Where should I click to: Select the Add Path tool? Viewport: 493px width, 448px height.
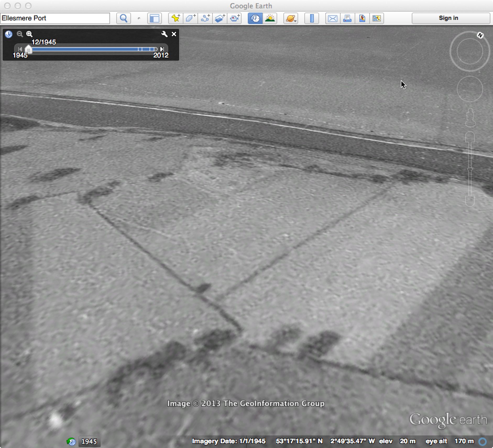pyautogui.click(x=205, y=18)
